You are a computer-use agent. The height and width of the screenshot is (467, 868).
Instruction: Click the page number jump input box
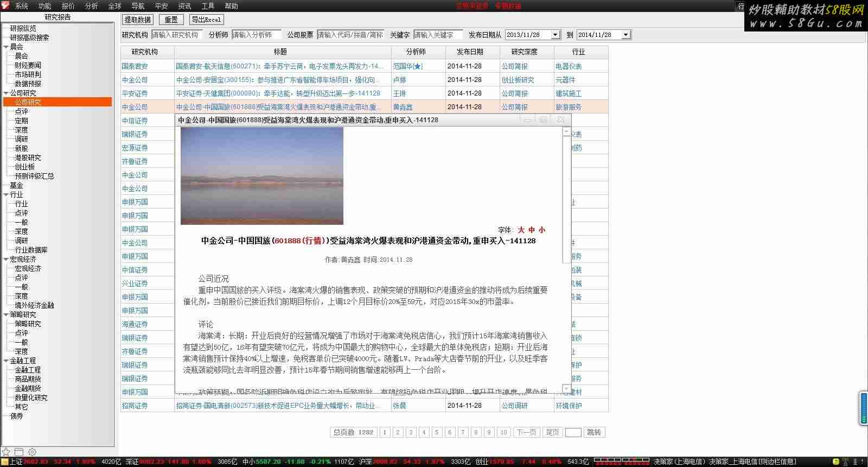(573, 432)
